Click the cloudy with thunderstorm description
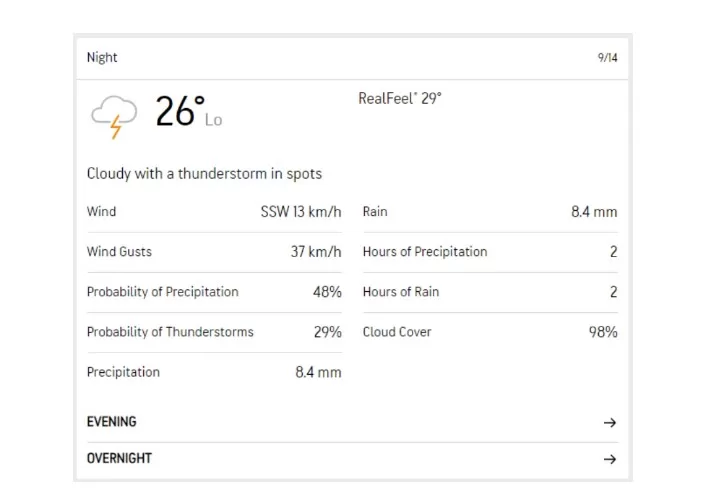The height and width of the screenshot is (497, 706). [204, 174]
